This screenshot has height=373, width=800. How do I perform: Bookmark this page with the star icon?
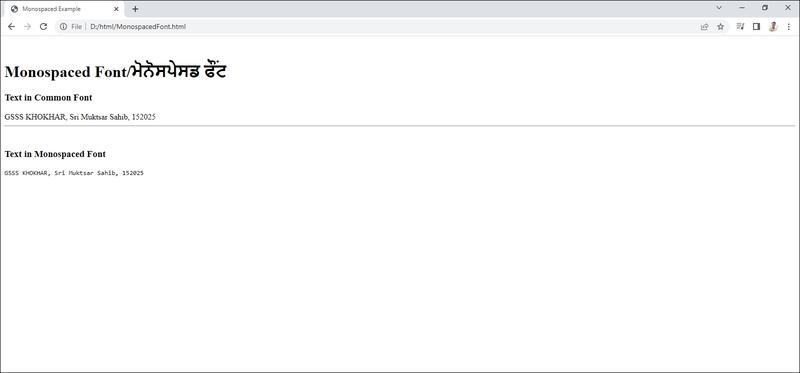point(720,27)
